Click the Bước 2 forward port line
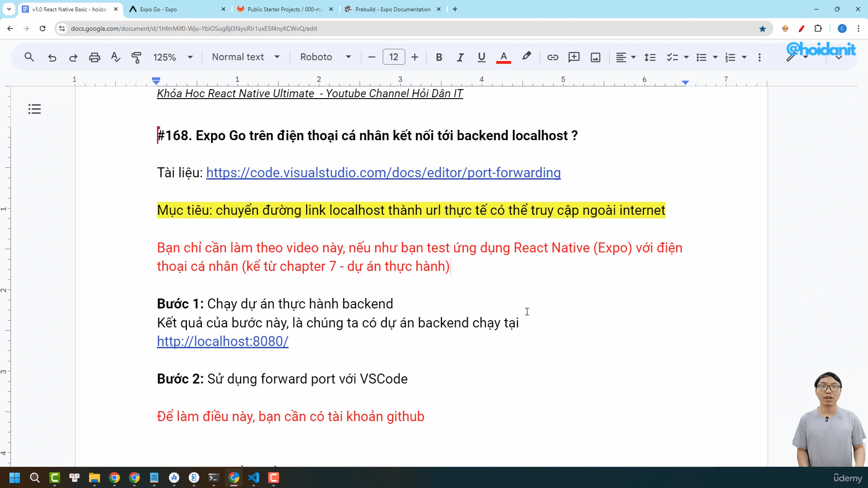 click(x=282, y=379)
